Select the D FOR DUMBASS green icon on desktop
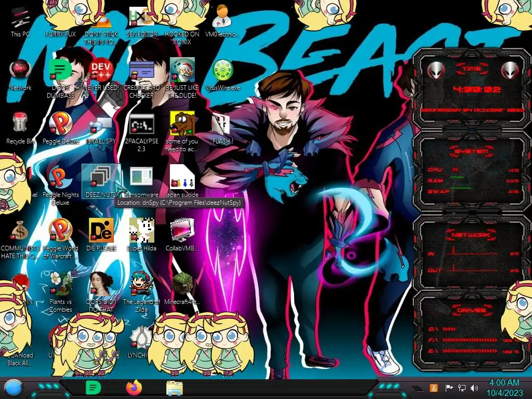 (60, 79)
